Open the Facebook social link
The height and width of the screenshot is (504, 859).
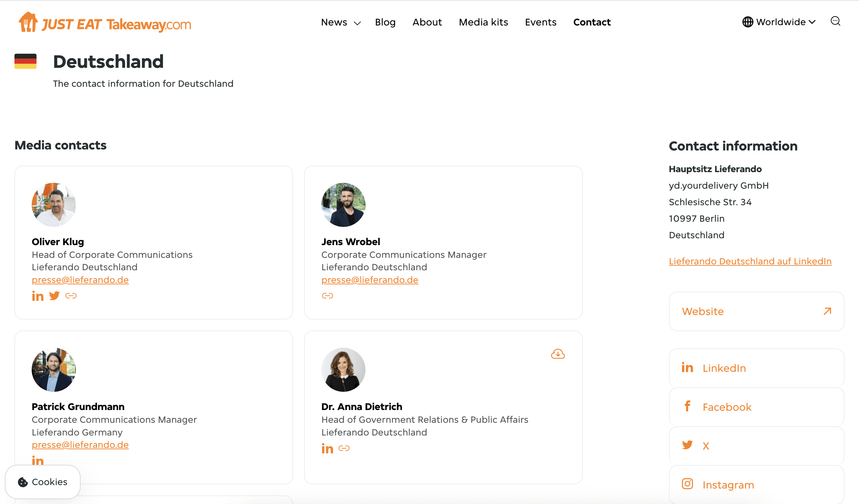pyautogui.click(x=756, y=407)
